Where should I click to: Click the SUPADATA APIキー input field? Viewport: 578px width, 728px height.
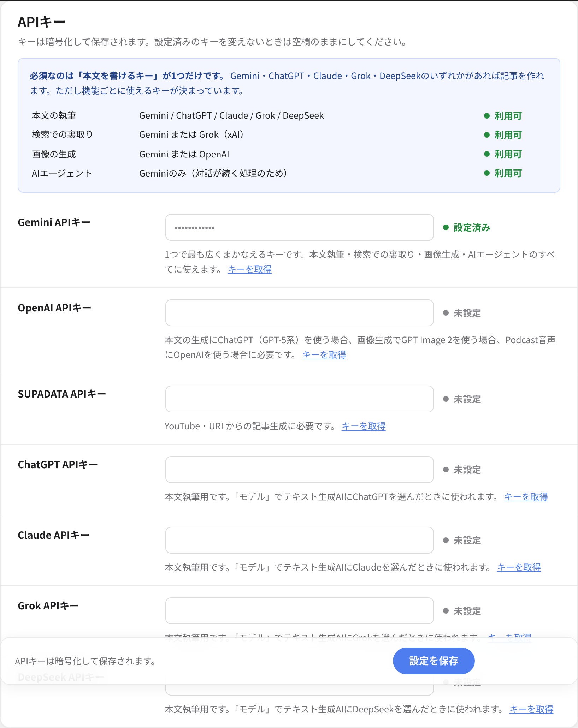pos(299,399)
